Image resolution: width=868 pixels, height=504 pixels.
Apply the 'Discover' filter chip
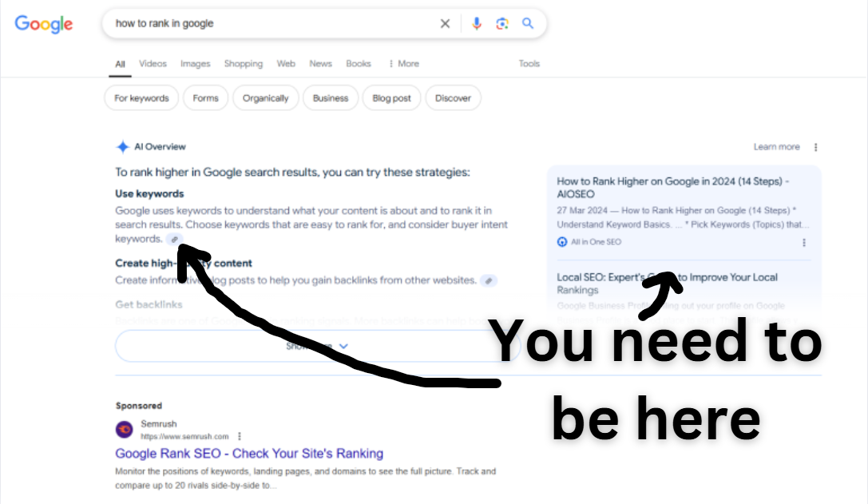click(453, 98)
